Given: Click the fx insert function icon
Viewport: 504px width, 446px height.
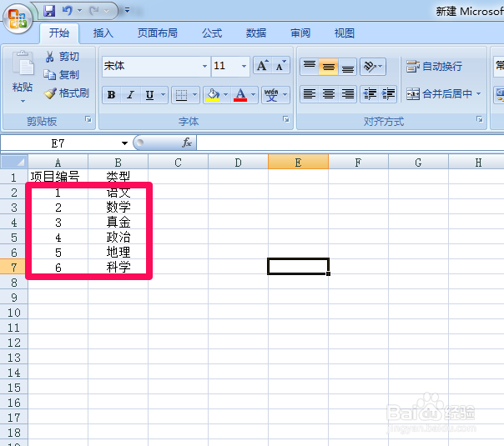Looking at the screenshot, I should (x=187, y=143).
